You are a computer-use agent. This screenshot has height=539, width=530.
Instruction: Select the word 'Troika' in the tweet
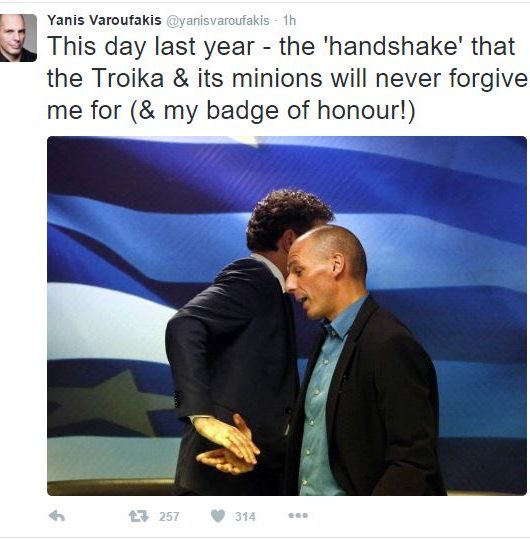click(x=128, y=78)
